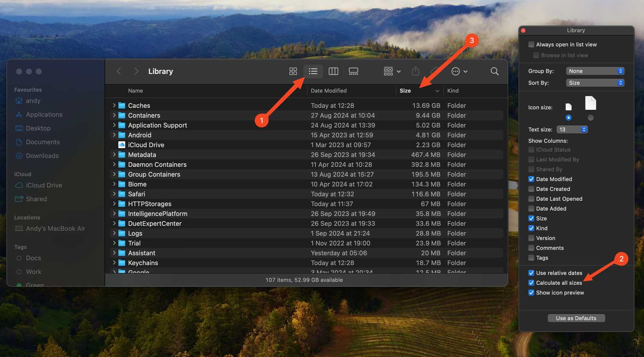Open the Sort By dropdown
The width and height of the screenshot is (644, 357).
click(x=595, y=83)
